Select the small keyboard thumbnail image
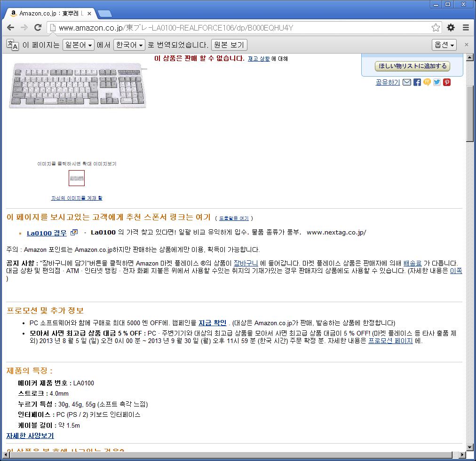 (x=77, y=178)
